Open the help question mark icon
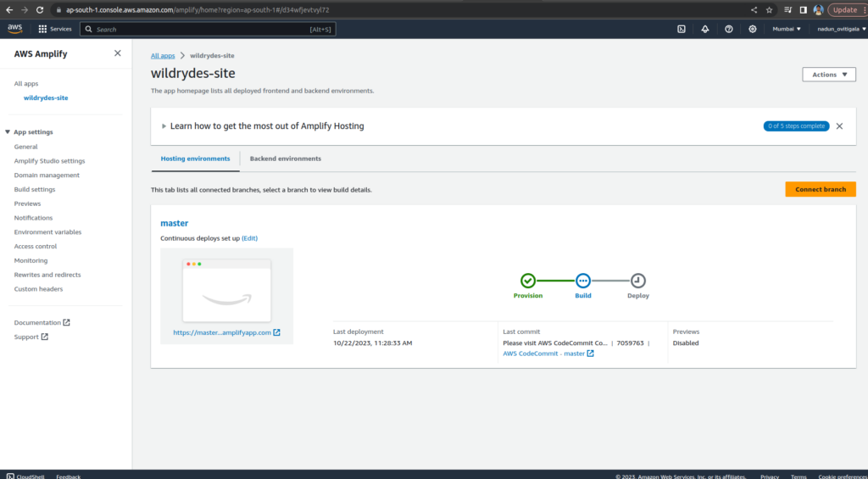The height and width of the screenshot is (479, 868). [728, 29]
